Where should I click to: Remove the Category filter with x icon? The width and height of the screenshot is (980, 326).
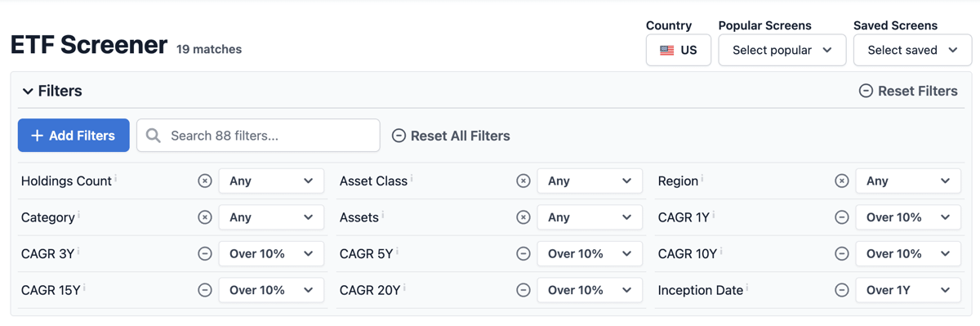click(205, 217)
